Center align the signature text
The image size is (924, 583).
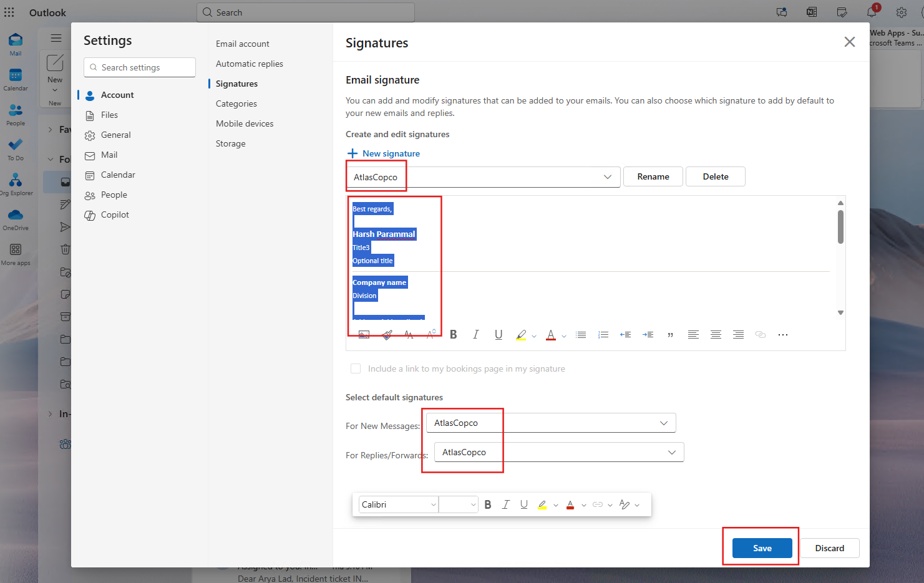tap(716, 335)
